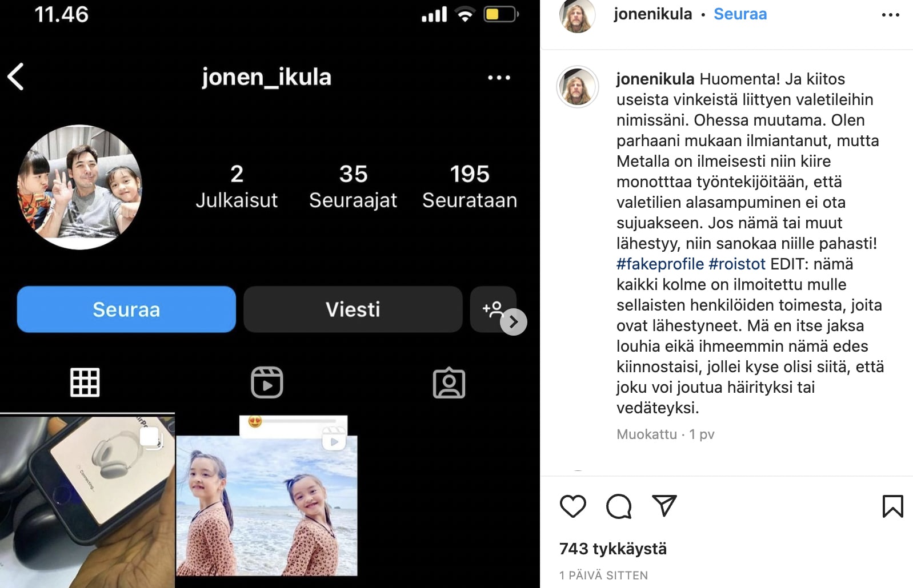
Task: Open the #fakeprofile hashtag
Action: (x=660, y=264)
